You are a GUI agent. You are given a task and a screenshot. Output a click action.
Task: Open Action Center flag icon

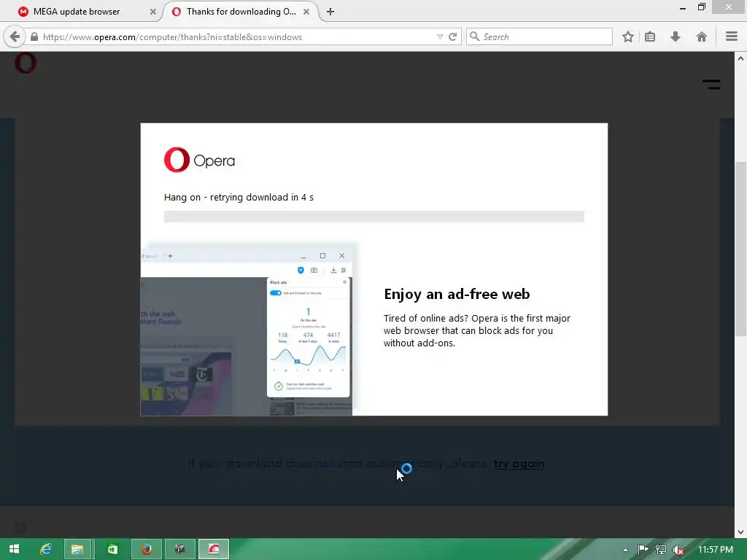(x=643, y=550)
